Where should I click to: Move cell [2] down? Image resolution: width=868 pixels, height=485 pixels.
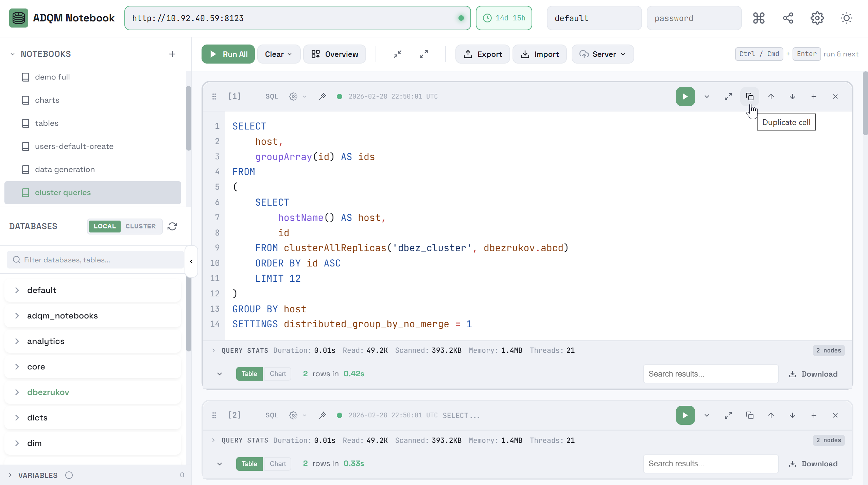pos(792,415)
